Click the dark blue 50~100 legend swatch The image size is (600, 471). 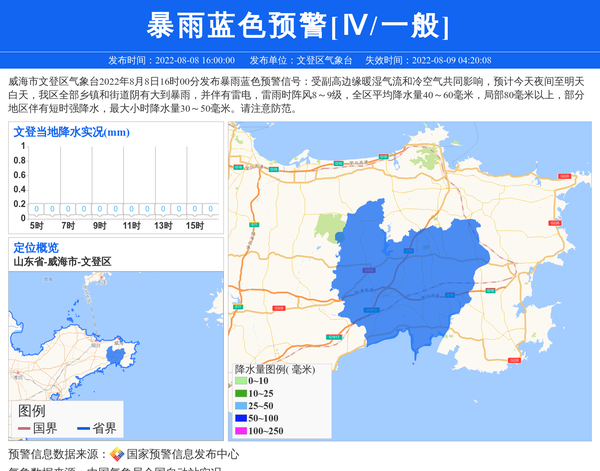[241, 418]
